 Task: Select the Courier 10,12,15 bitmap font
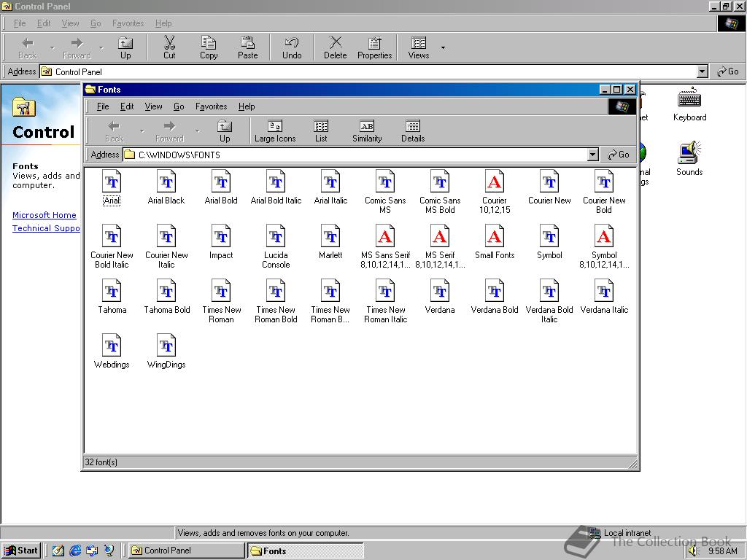click(495, 192)
